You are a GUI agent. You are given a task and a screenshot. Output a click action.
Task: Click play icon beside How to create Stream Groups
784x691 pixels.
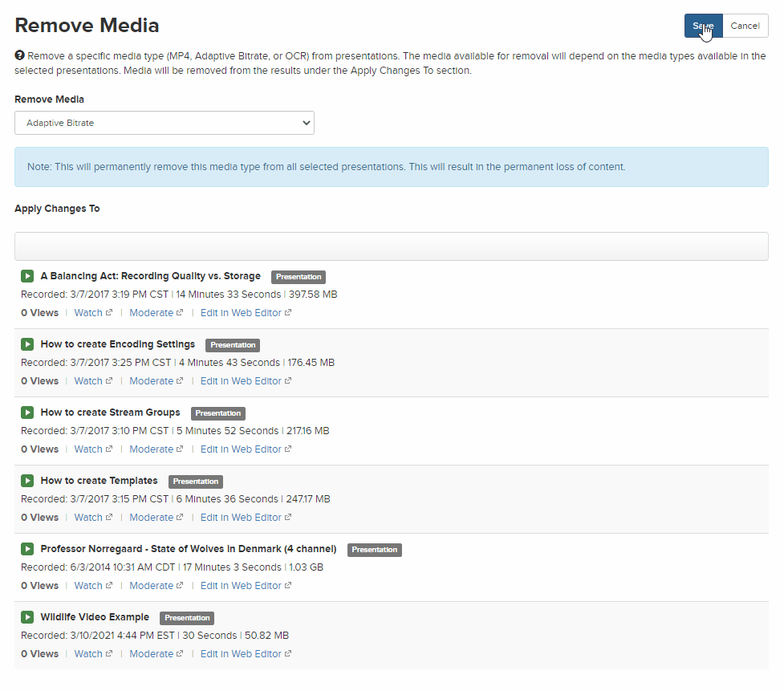[x=27, y=413]
